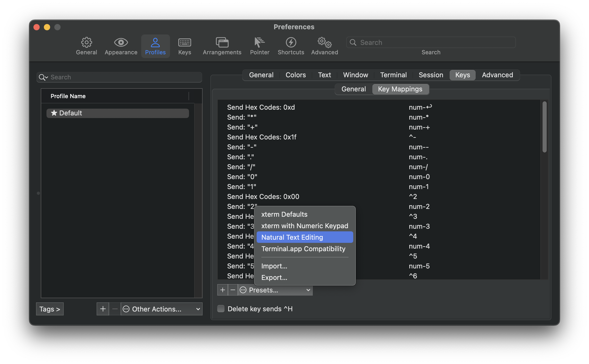Minimize Preferences with the yellow button
Image resolution: width=589 pixels, height=364 pixels.
[x=47, y=27]
